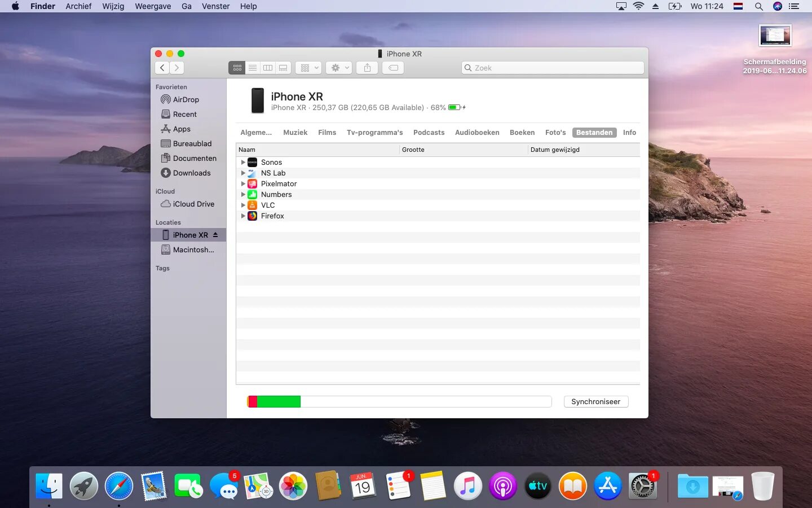This screenshot has height=508, width=812.
Task: Switch to the Info tab
Action: (629, 133)
